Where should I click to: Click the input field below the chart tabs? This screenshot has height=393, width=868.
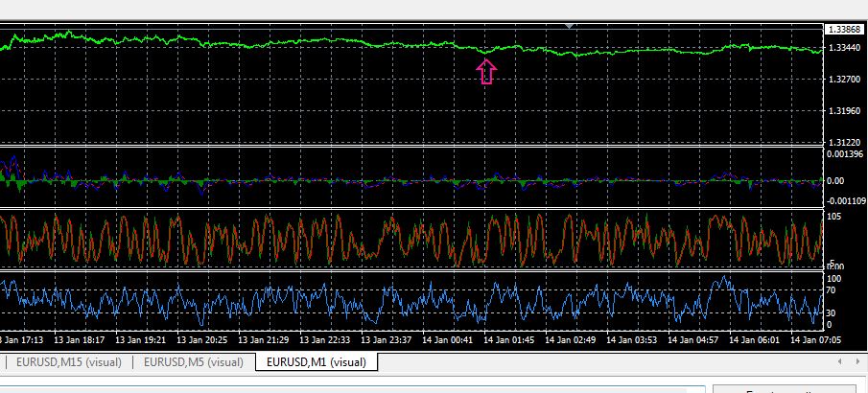coord(353,389)
